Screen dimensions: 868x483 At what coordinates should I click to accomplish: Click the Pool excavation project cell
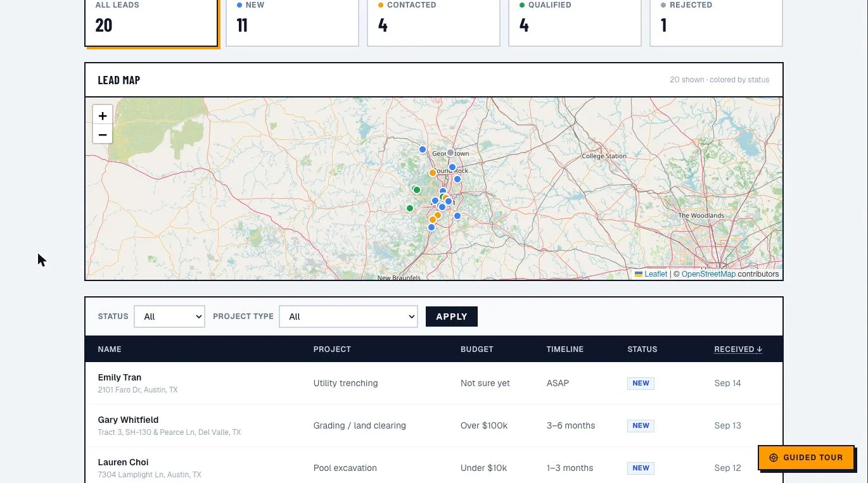pos(345,468)
